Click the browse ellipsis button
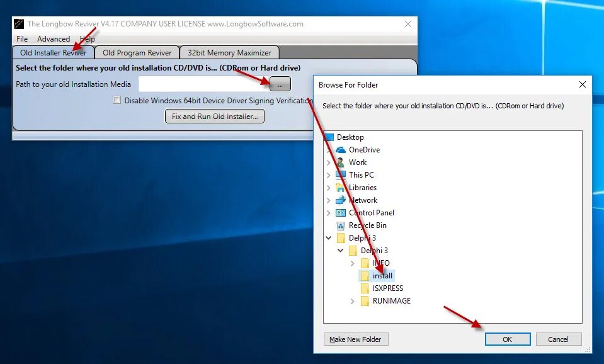This screenshot has height=364, width=604. click(x=280, y=84)
